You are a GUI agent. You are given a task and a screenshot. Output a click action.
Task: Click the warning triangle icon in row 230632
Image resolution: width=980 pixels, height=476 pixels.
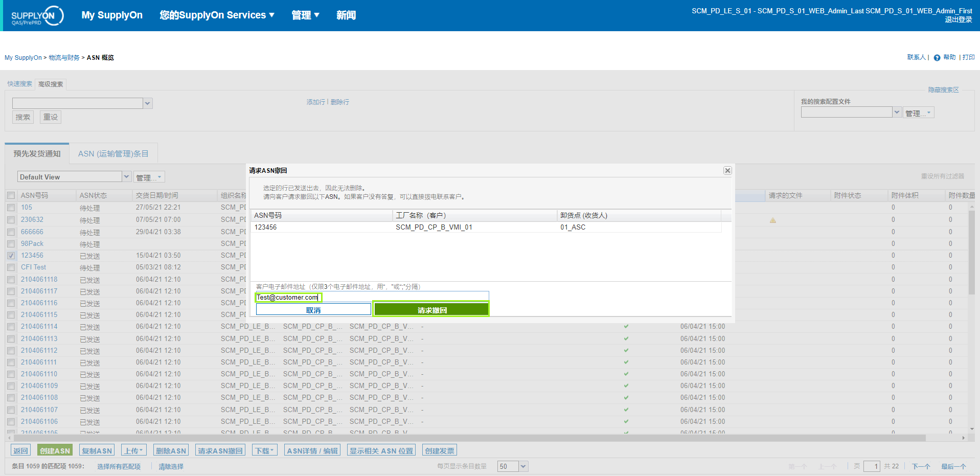click(x=772, y=220)
